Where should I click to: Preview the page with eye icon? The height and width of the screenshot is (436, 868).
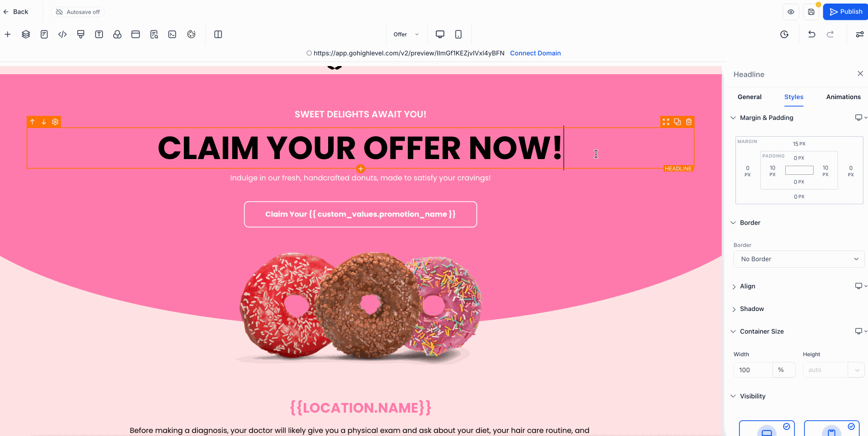[x=791, y=12]
